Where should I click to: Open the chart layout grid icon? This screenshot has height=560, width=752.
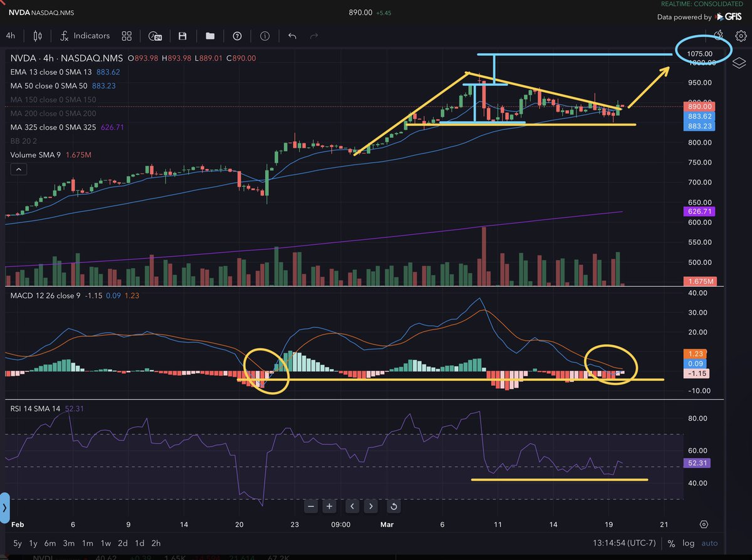click(x=127, y=36)
